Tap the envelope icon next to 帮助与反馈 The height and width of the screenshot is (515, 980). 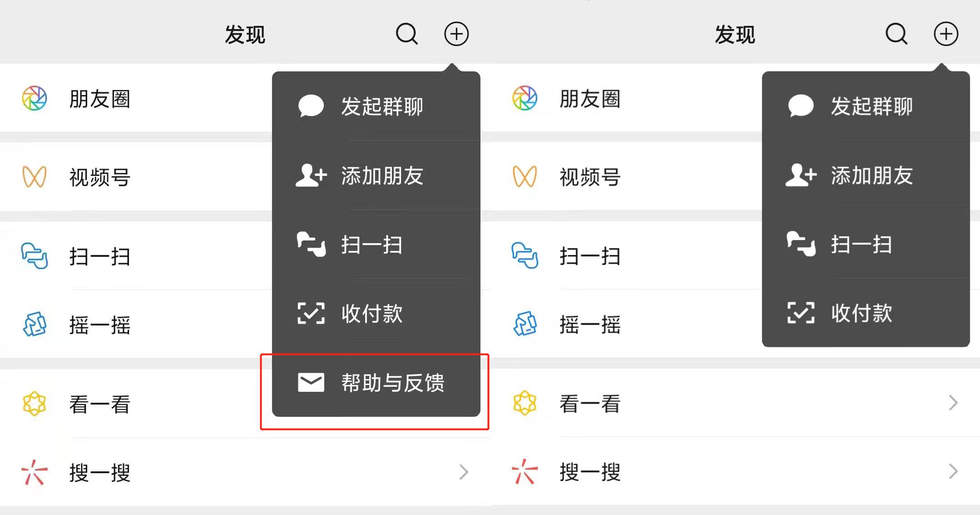(310, 382)
